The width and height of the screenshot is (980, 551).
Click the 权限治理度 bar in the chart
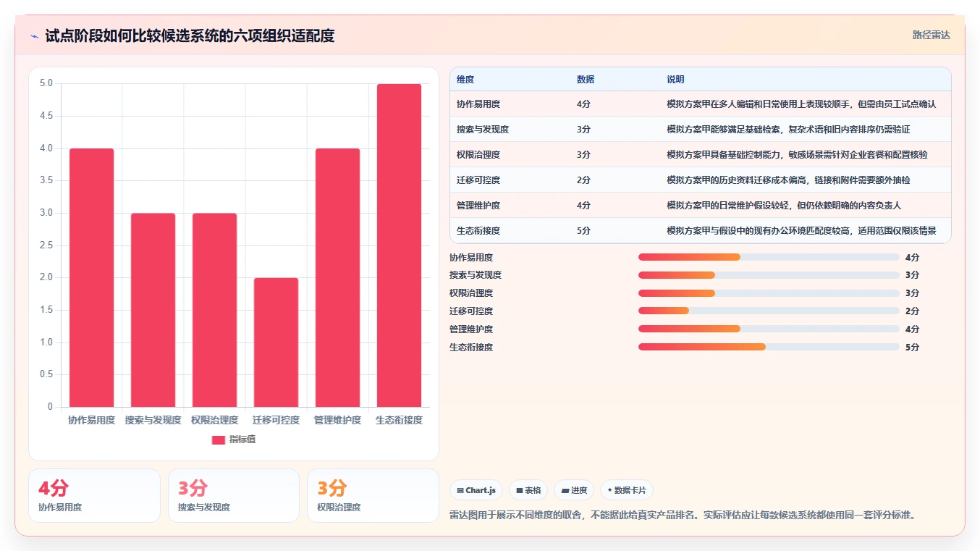(214, 310)
